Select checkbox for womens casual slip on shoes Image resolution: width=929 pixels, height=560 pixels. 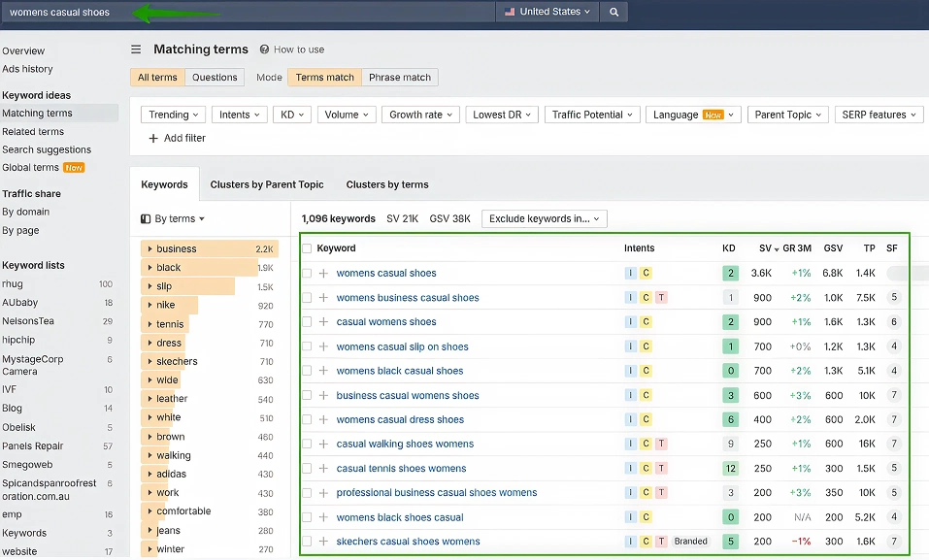click(x=307, y=346)
